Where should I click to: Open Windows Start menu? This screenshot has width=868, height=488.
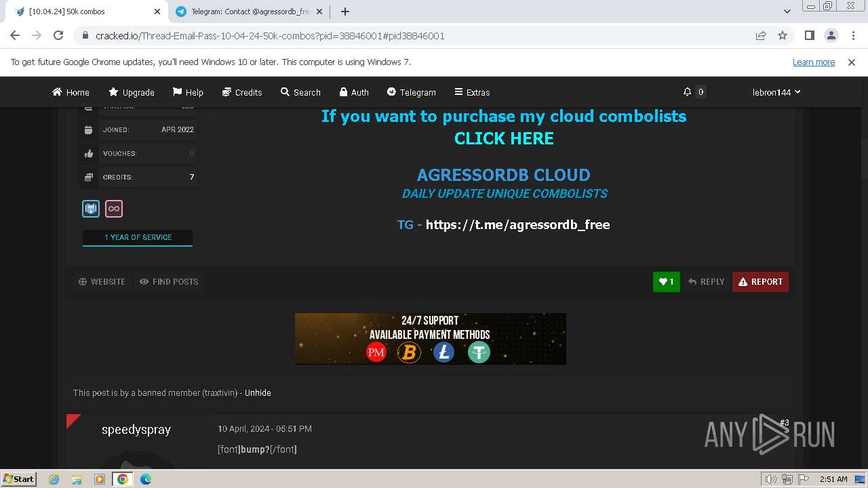[x=19, y=479]
